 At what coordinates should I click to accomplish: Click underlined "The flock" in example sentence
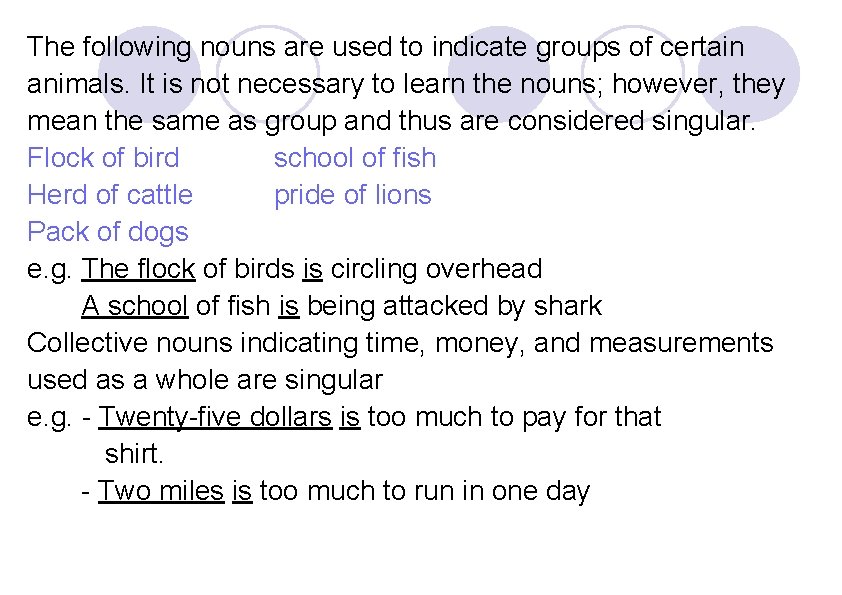pos(139,269)
